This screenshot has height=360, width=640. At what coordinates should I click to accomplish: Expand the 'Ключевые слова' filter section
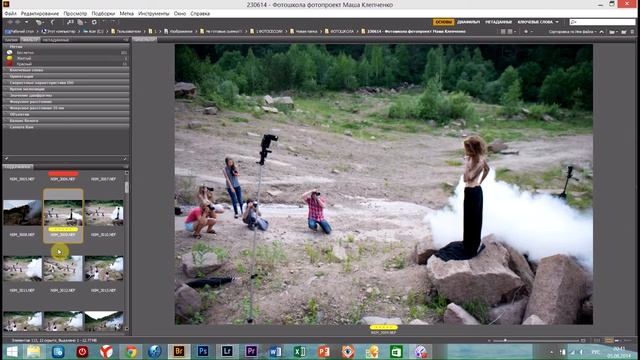point(66,70)
